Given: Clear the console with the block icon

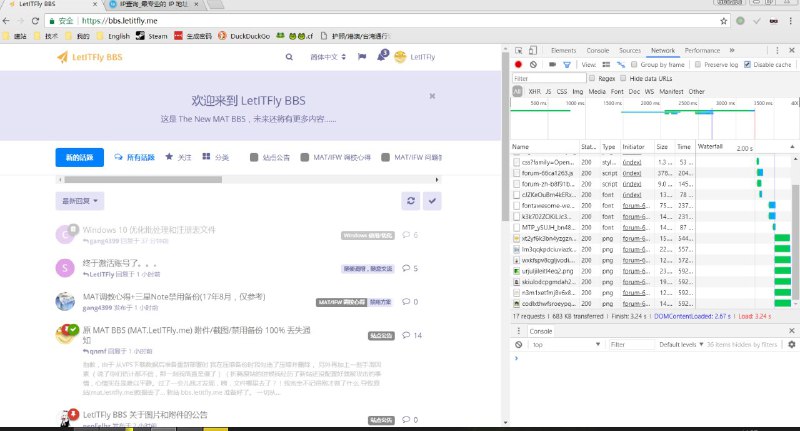Looking at the screenshot, I should click(x=518, y=345).
